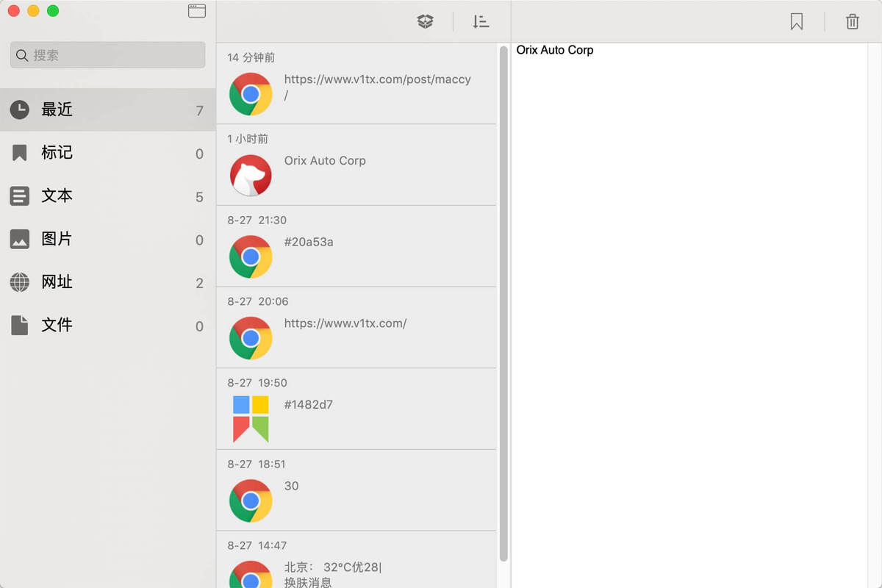Click the clock icon beside 最近
Image resolution: width=882 pixels, height=588 pixels.
20,110
